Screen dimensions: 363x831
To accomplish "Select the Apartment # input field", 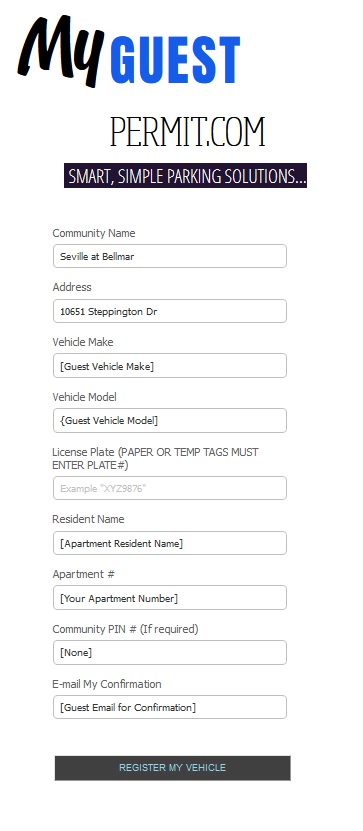I will (x=170, y=598).
